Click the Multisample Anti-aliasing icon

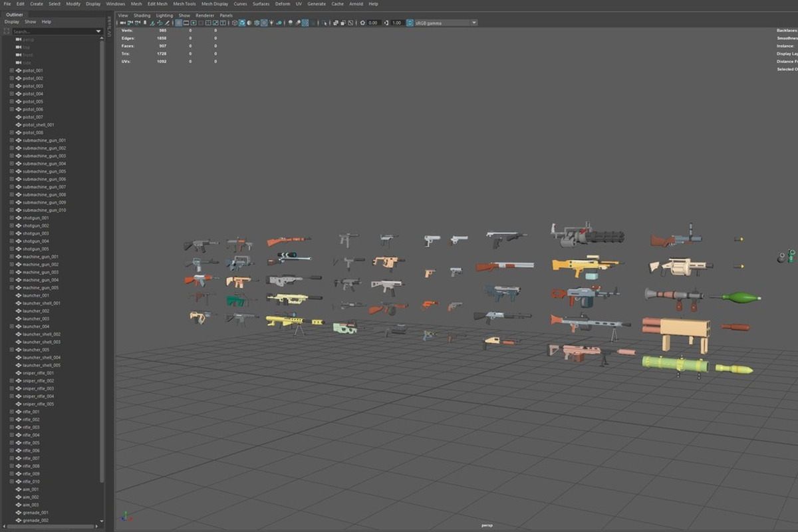click(x=305, y=23)
